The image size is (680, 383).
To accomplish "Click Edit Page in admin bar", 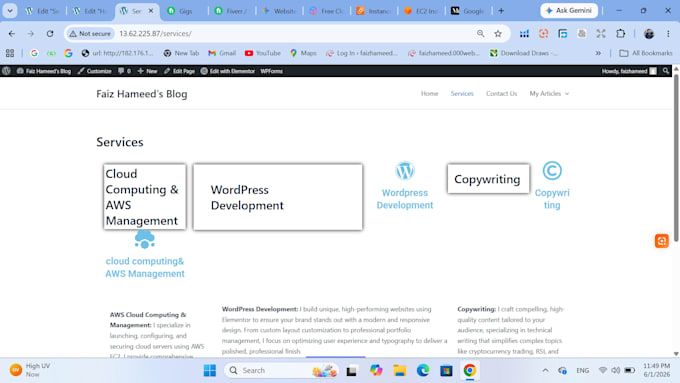I will [x=179, y=71].
